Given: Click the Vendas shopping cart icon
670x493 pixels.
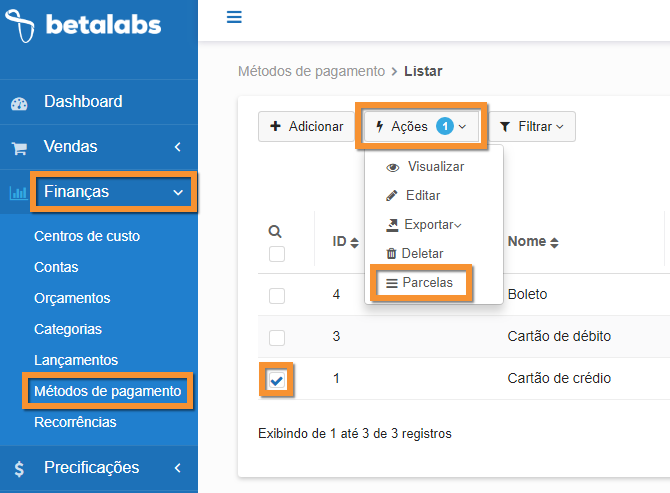Looking at the screenshot, I should [19, 148].
